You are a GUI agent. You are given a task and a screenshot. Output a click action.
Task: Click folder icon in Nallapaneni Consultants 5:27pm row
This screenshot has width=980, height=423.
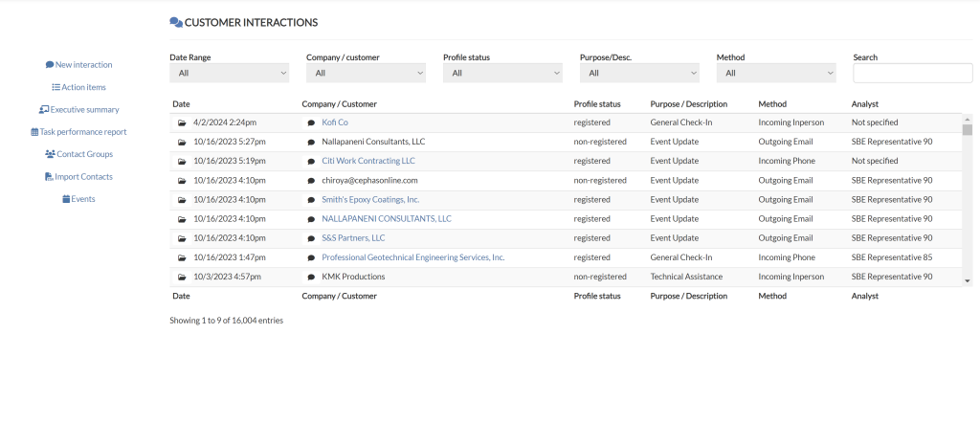point(182,142)
